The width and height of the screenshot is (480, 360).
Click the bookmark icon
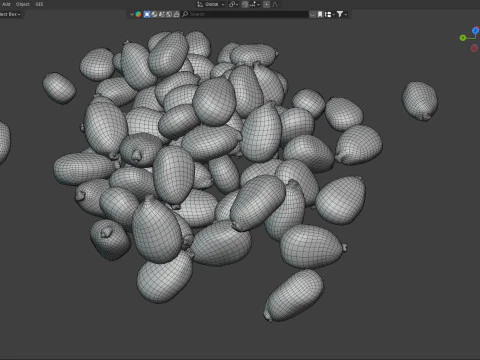click(x=320, y=14)
